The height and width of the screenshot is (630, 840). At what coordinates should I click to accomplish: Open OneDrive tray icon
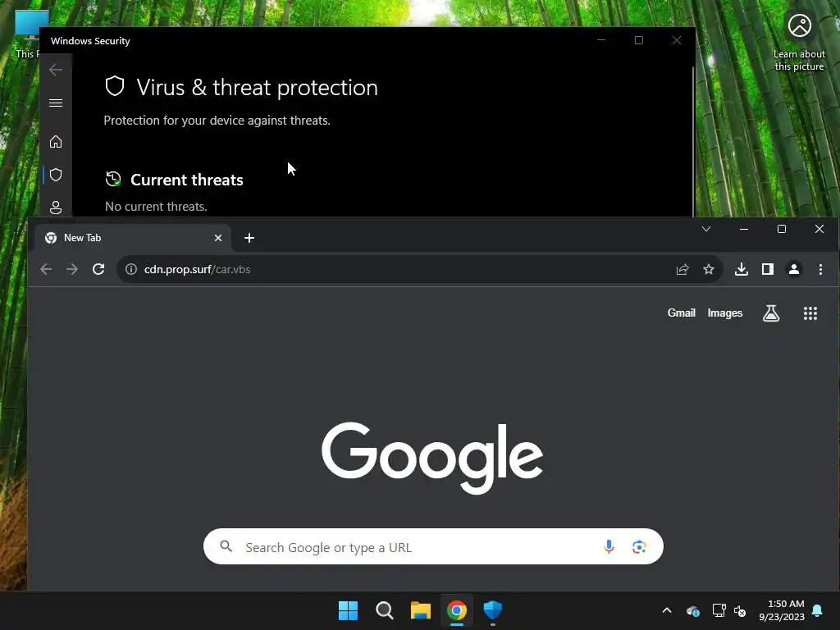tap(692, 610)
